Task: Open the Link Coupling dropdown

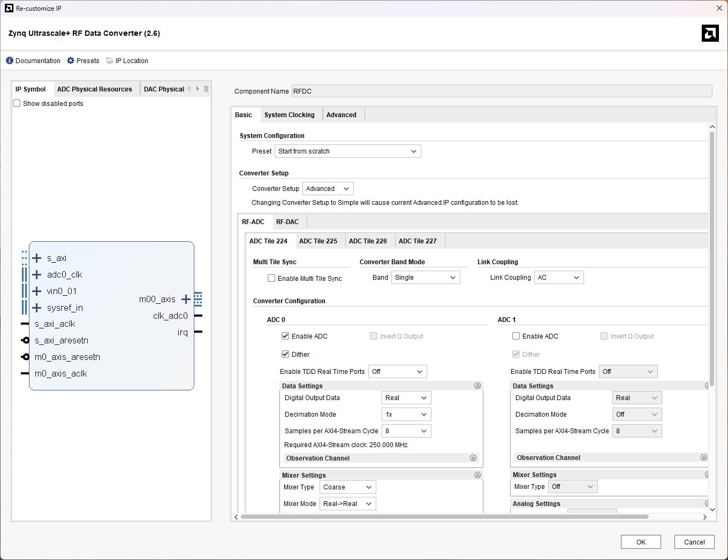Action: coord(559,278)
